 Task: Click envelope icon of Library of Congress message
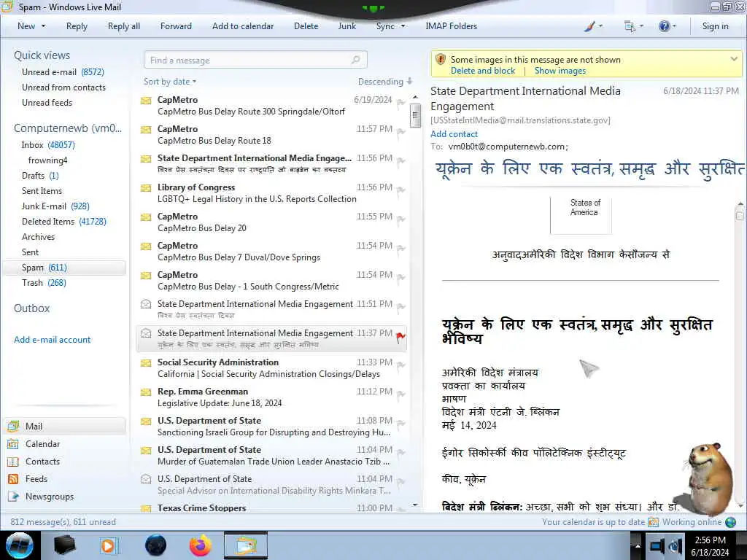146,188
